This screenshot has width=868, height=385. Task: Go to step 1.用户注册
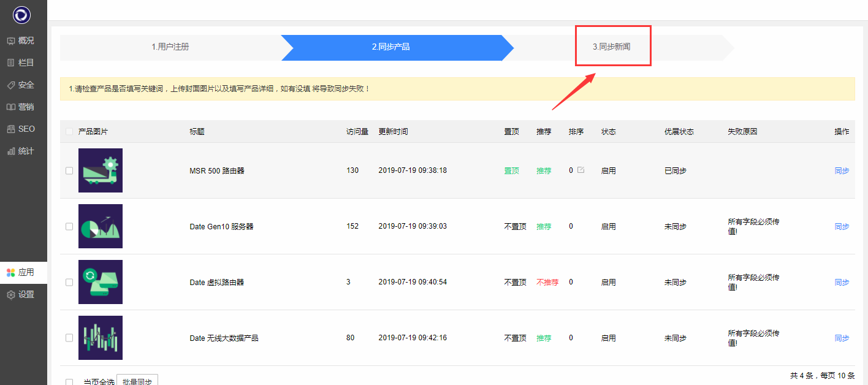[170, 47]
